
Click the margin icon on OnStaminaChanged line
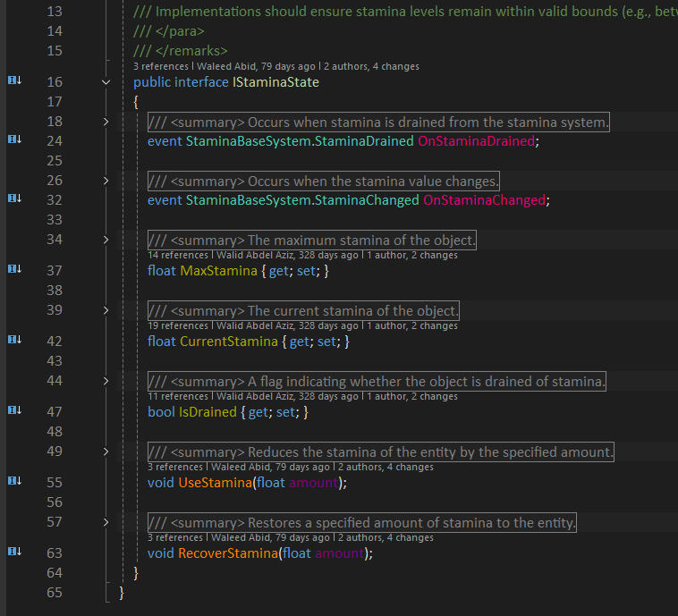(x=14, y=199)
